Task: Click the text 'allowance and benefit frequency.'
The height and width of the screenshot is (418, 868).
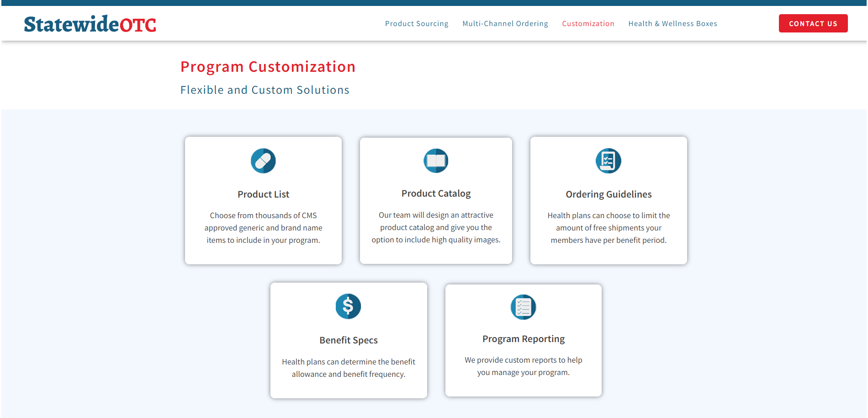Action: click(x=349, y=374)
